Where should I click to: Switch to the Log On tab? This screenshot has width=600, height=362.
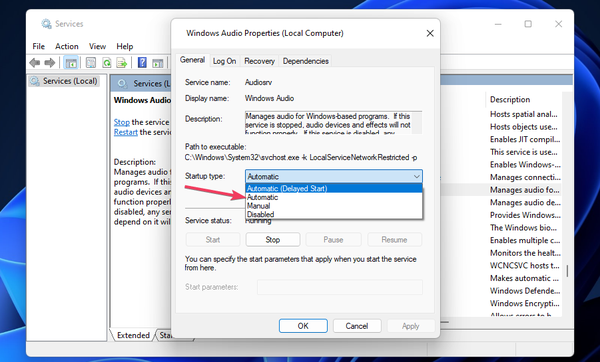click(x=224, y=61)
